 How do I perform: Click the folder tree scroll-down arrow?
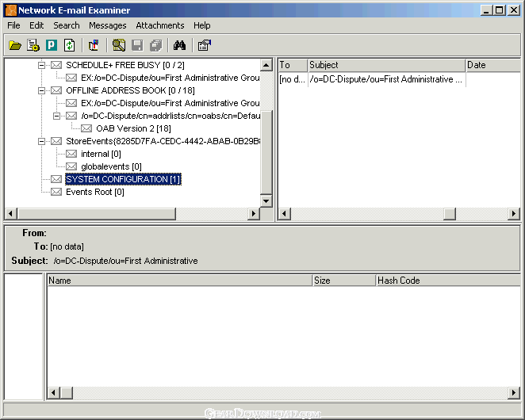pos(266,201)
